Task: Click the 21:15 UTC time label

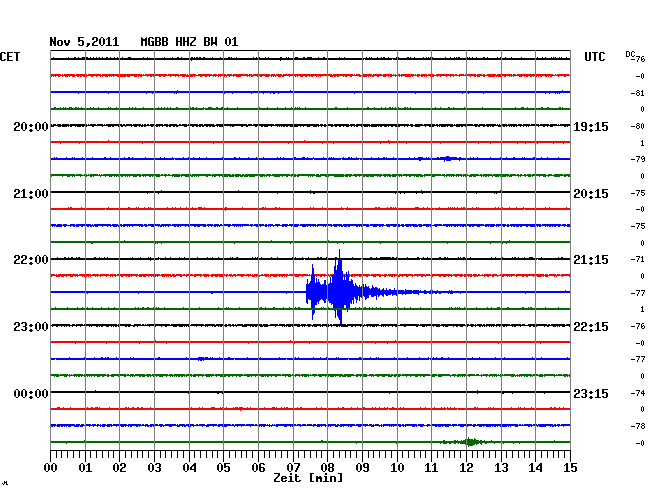Action: pos(591,260)
